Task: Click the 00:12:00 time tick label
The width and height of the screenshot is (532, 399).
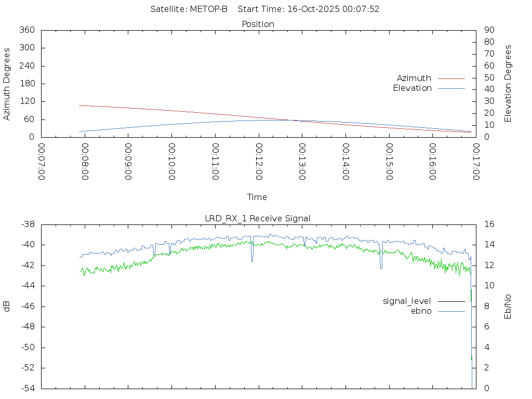Action: point(258,163)
